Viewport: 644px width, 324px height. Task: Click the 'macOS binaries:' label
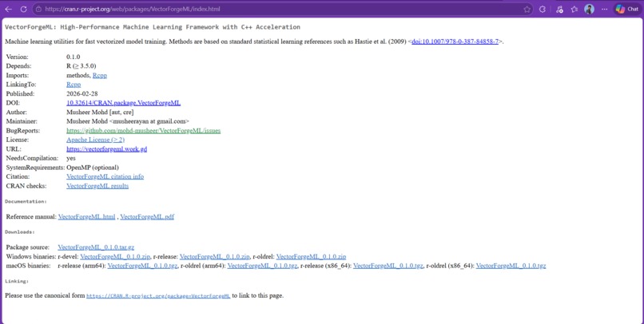28,266
